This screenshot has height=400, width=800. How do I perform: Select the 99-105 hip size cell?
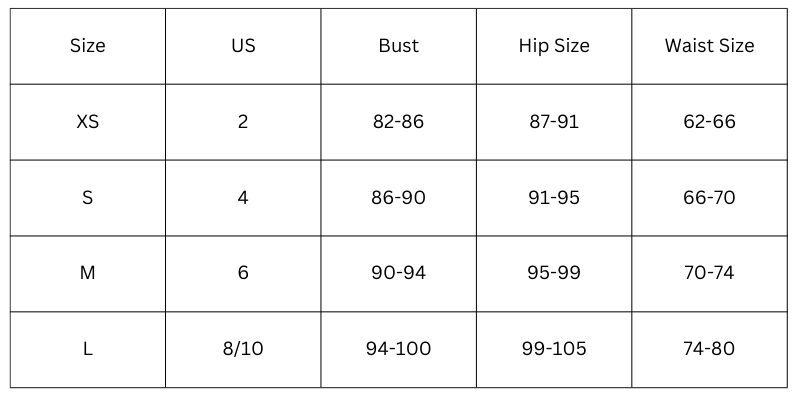tap(554, 349)
